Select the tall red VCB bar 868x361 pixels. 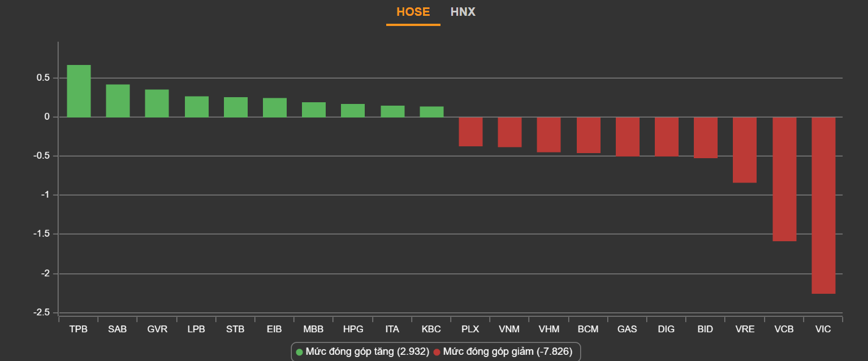point(784,179)
